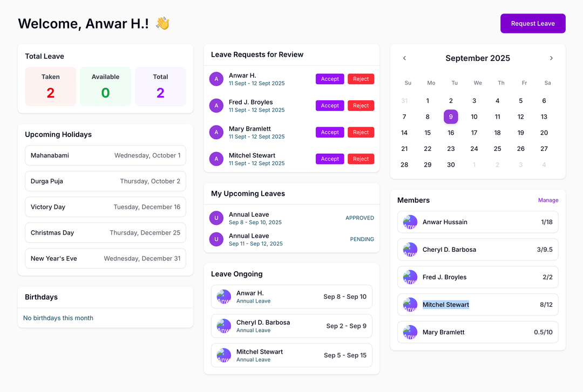Click Cheryl D. Barbosa avatar in Leave Ongoing
583x392 pixels.
point(223,326)
